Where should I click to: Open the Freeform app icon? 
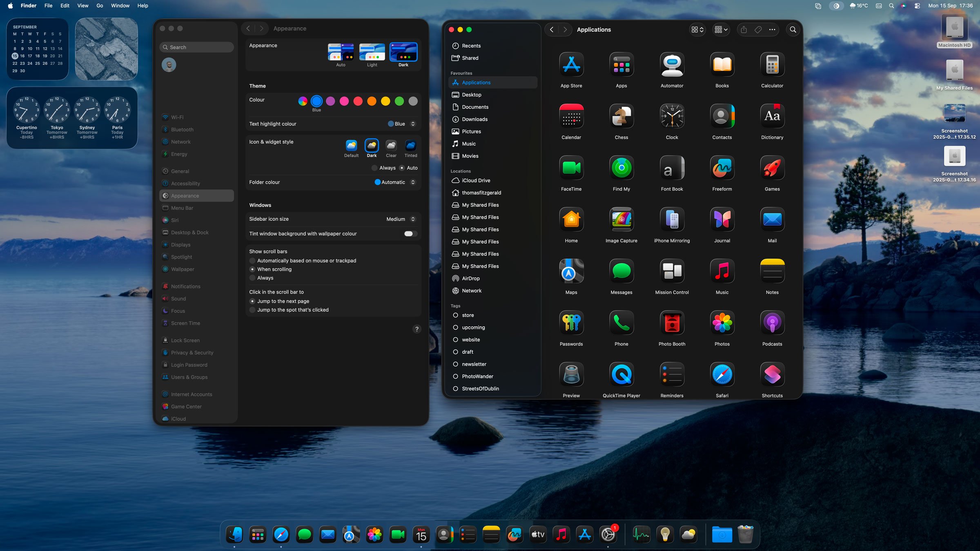(722, 168)
